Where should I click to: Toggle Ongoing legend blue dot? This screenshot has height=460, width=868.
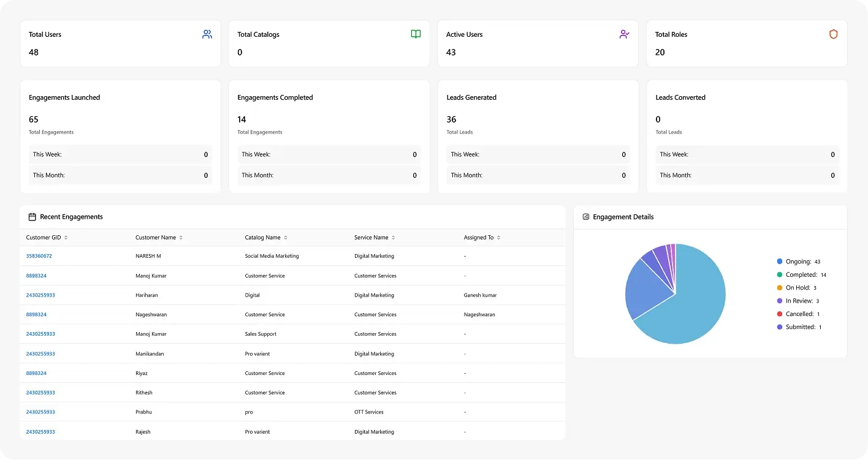click(780, 262)
